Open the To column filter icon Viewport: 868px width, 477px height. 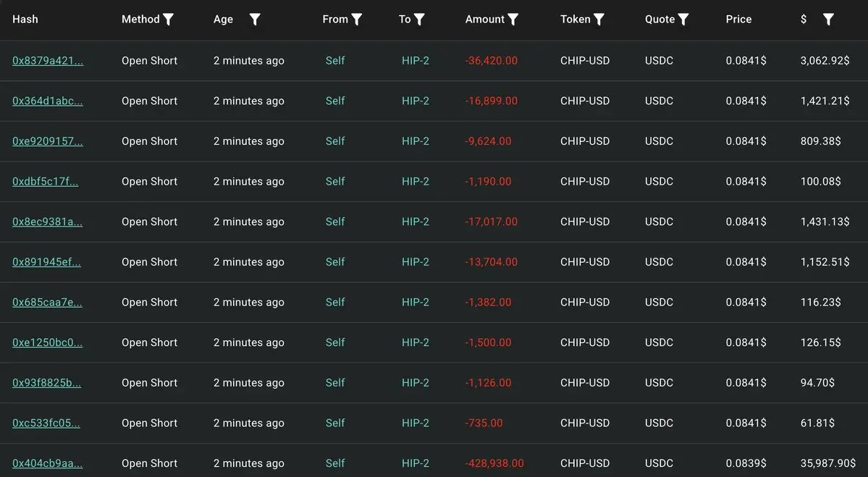click(420, 20)
